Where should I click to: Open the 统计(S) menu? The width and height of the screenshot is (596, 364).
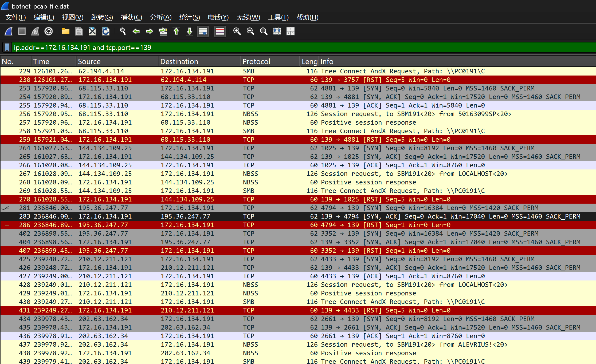pyautogui.click(x=189, y=17)
